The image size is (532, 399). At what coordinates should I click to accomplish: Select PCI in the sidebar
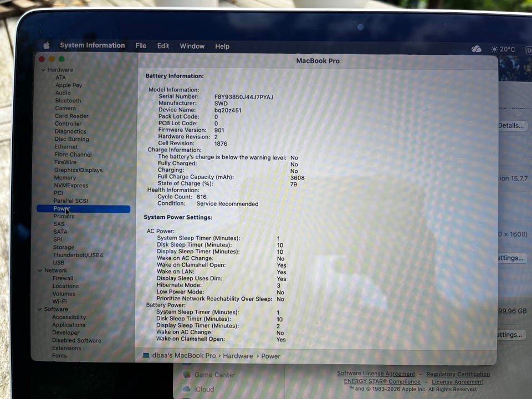58,193
